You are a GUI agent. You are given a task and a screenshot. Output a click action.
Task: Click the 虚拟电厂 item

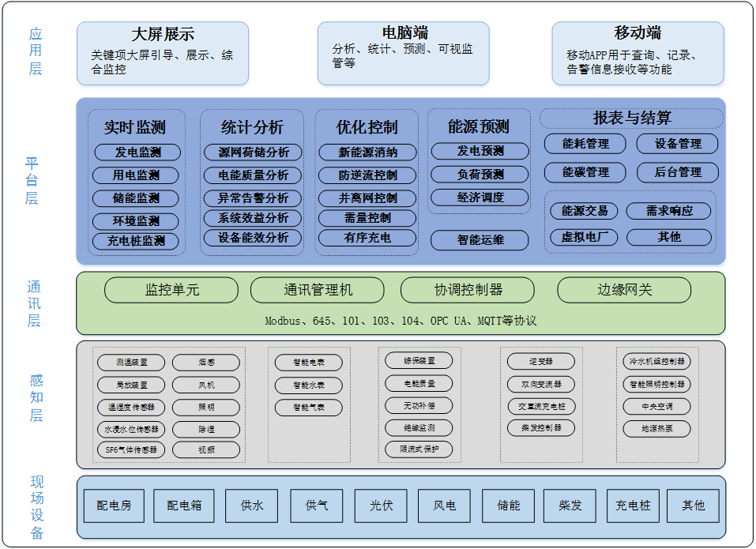584,237
